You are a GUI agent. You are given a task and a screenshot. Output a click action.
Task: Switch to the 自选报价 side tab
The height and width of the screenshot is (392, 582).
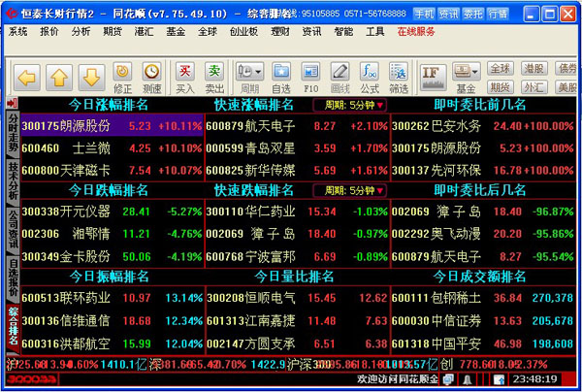tap(13, 278)
